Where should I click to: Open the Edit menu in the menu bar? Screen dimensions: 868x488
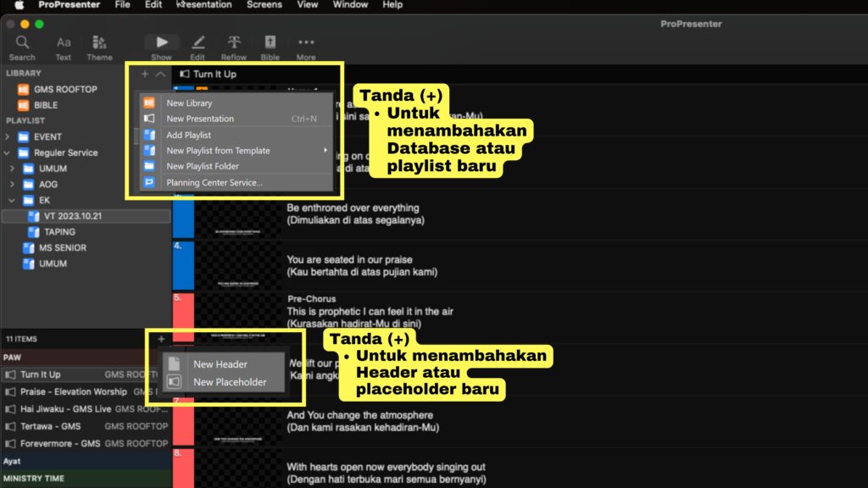coord(153,5)
